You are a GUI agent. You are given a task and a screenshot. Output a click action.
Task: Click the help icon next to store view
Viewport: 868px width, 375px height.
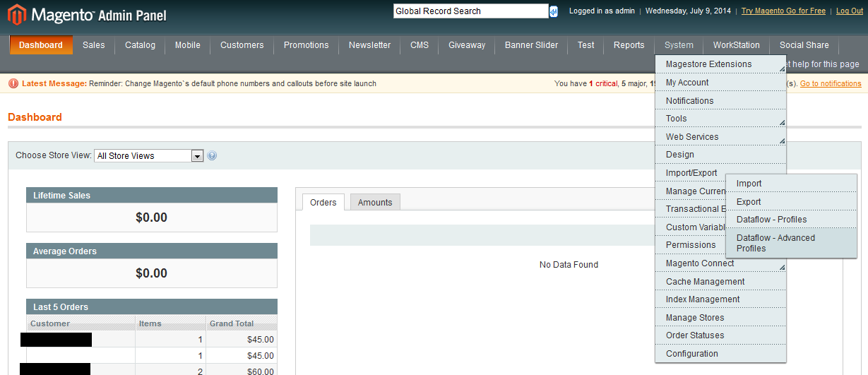[x=212, y=155]
